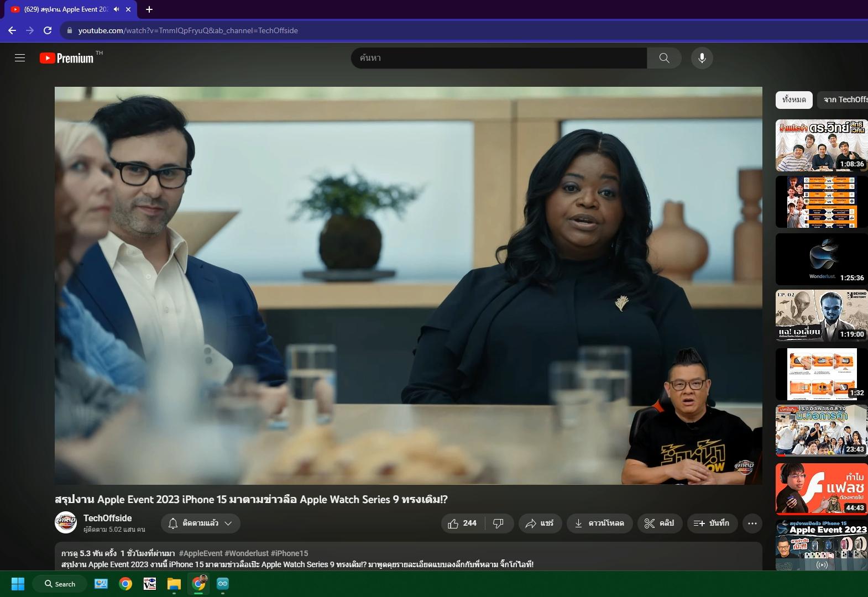Open the 1:08:36 recommended video thumbnail
868x597 pixels.
coord(822,145)
